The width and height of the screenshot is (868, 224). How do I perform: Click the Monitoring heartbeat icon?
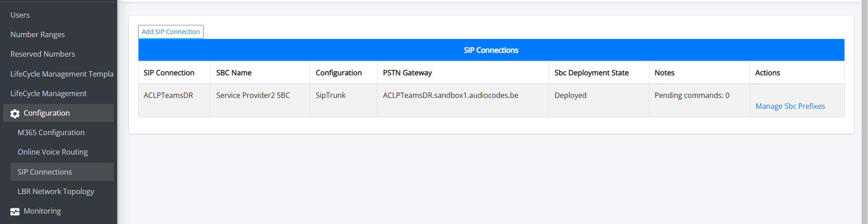[x=15, y=211]
